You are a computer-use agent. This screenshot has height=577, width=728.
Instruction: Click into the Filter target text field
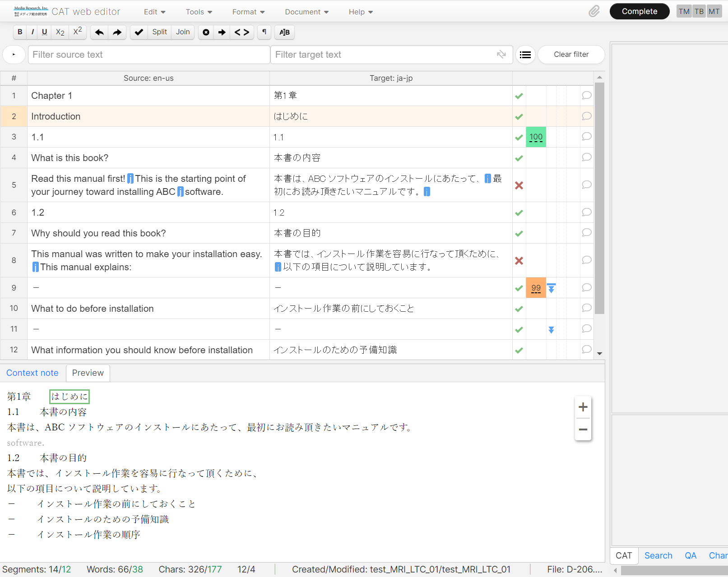click(384, 55)
